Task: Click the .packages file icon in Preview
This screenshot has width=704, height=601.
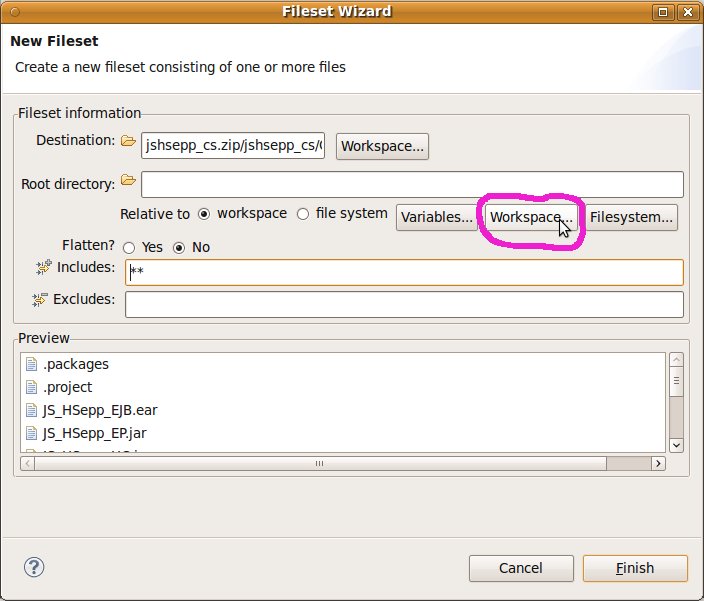Action: point(31,365)
